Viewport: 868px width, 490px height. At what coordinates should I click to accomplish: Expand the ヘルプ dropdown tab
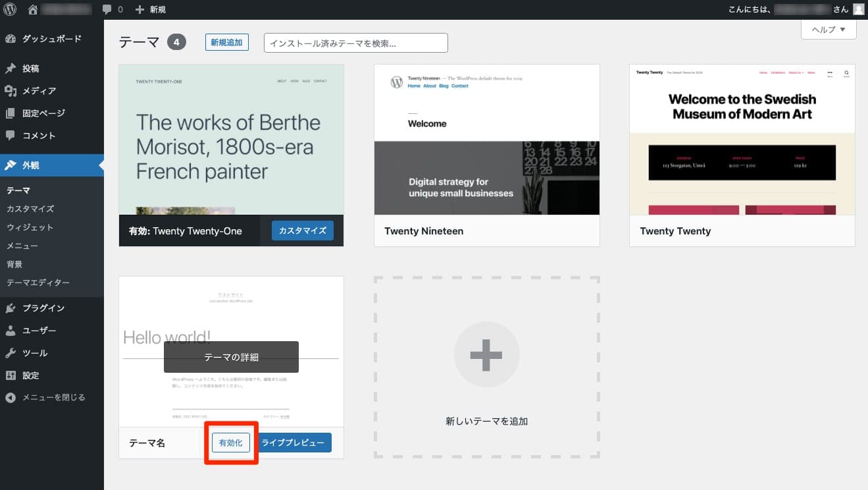tap(829, 30)
